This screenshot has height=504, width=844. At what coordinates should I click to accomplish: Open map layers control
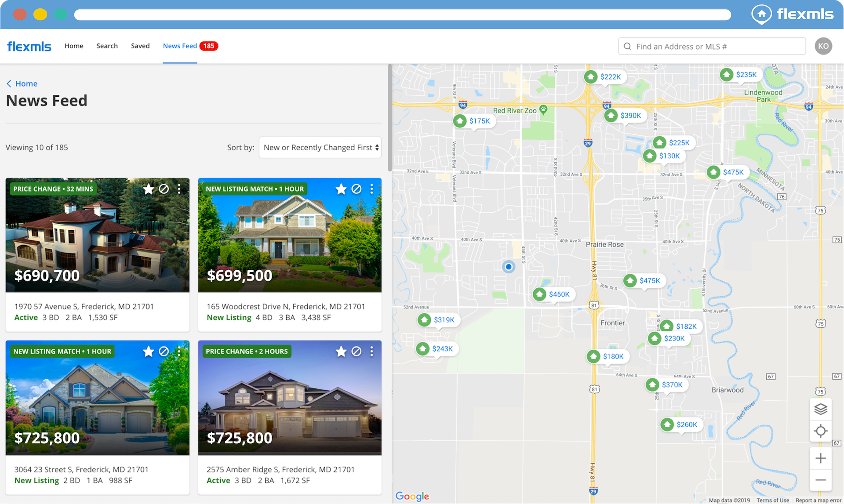click(820, 409)
